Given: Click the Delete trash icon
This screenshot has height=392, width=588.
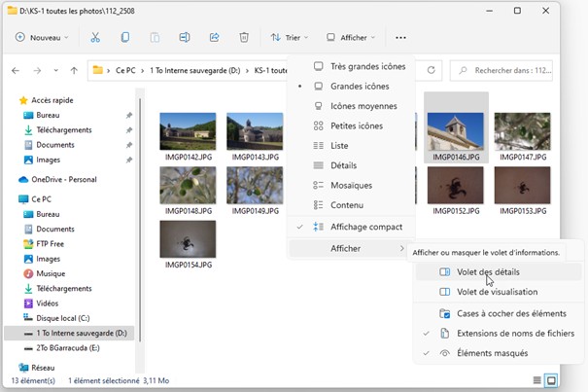Looking at the screenshot, I should (244, 38).
